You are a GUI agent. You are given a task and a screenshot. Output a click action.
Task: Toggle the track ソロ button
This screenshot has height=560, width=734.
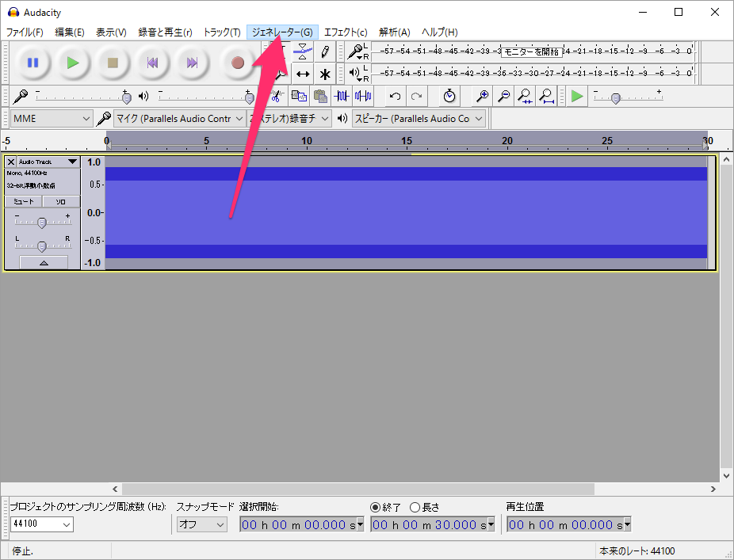pyautogui.click(x=61, y=202)
